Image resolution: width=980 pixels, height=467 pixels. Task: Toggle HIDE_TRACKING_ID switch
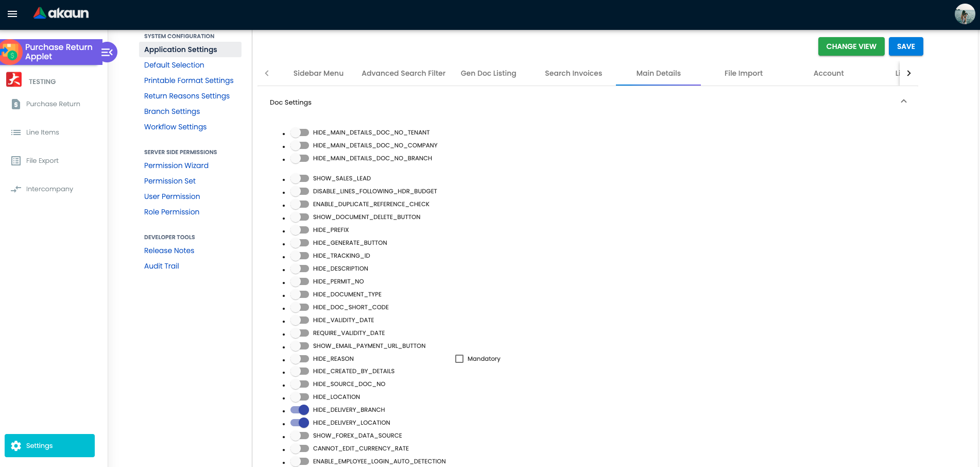300,256
